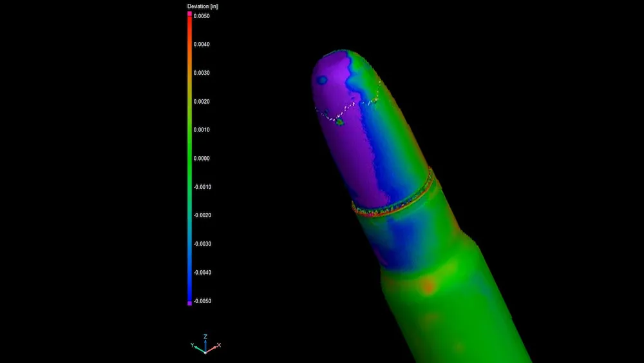Click the 0.0010 legend value
This screenshot has height=363, width=644.
[x=202, y=130]
